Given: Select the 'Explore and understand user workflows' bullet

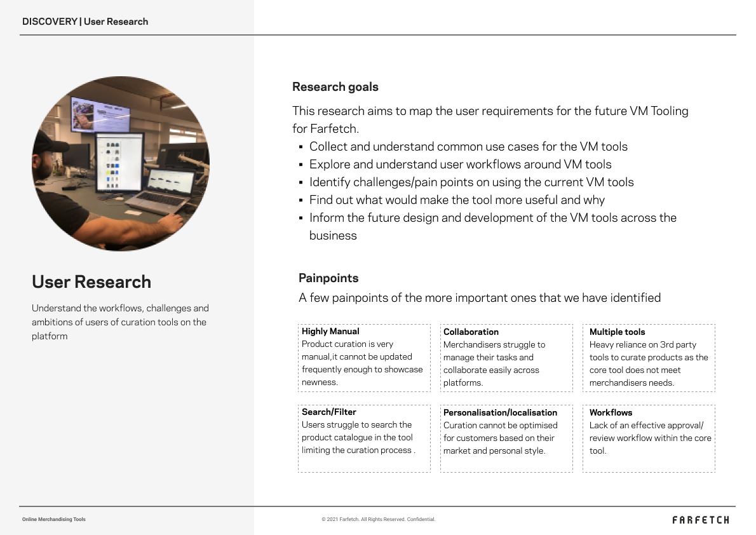Looking at the screenshot, I should click(x=460, y=165).
